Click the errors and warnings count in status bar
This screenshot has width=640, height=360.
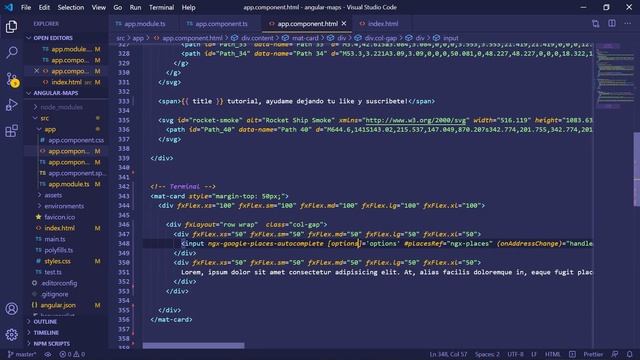[72, 354]
